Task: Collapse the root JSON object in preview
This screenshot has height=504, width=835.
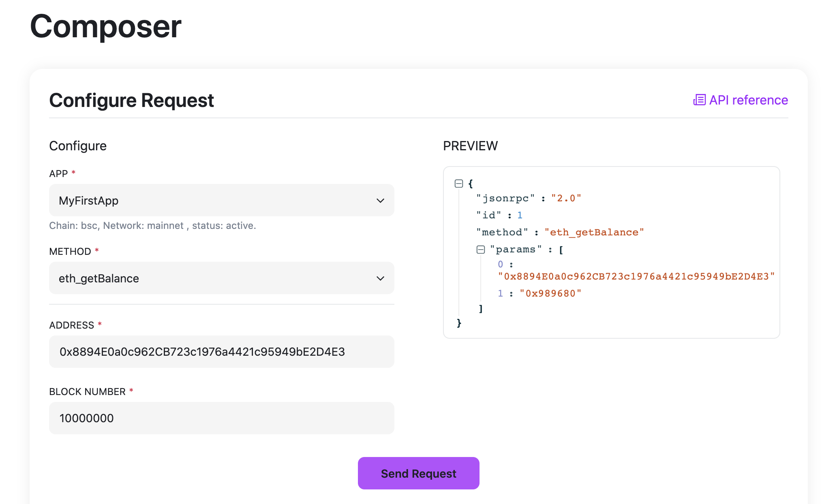Action: tap(459, 184)
